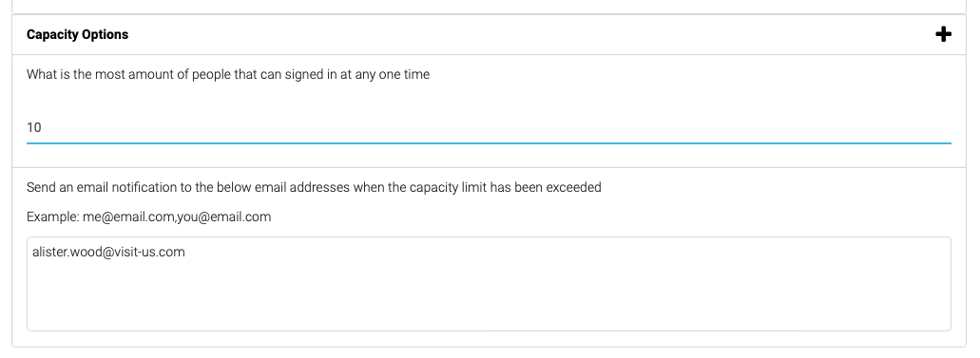This screenshot has height=358, width=980.
Task: Select the Example me@email.com,you@email.com hint text
Action: [x=148, y=217]
